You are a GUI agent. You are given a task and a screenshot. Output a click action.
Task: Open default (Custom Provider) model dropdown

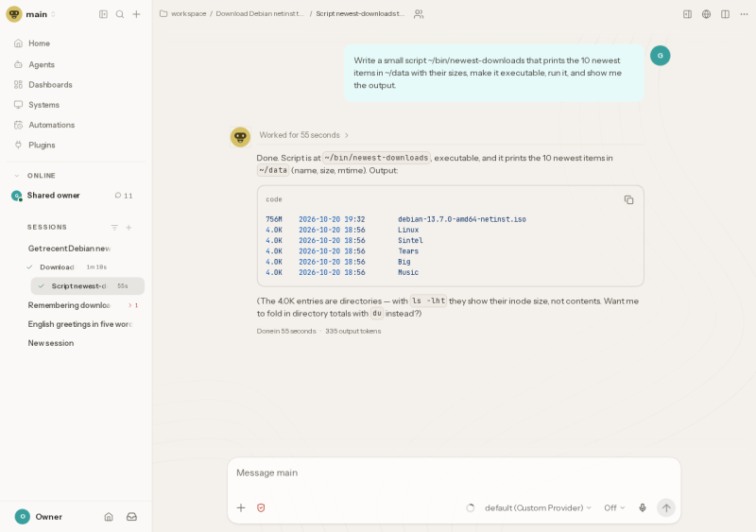(538, 507)
